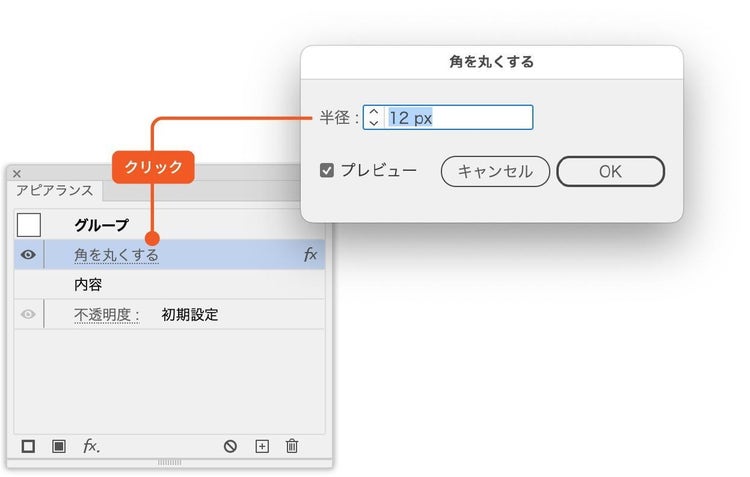Click the Clear Appearance icon
The width and height of the screenshot is (750, 477).
point(230,446)
